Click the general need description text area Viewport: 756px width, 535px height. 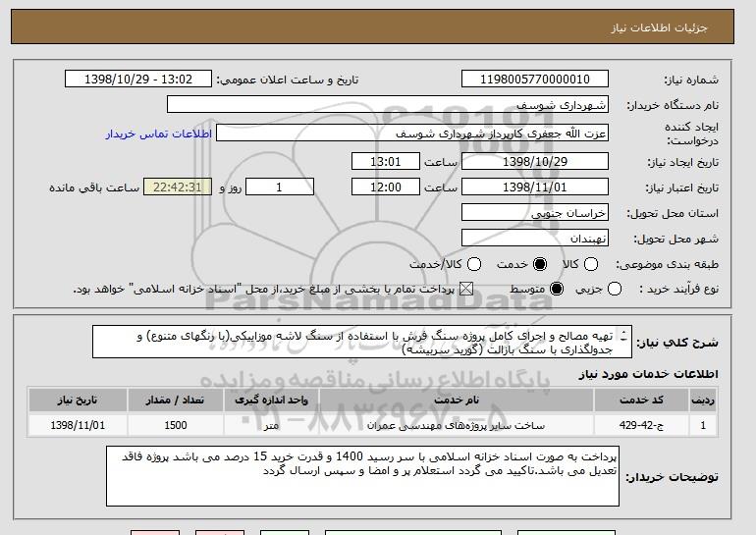point(362,343)
